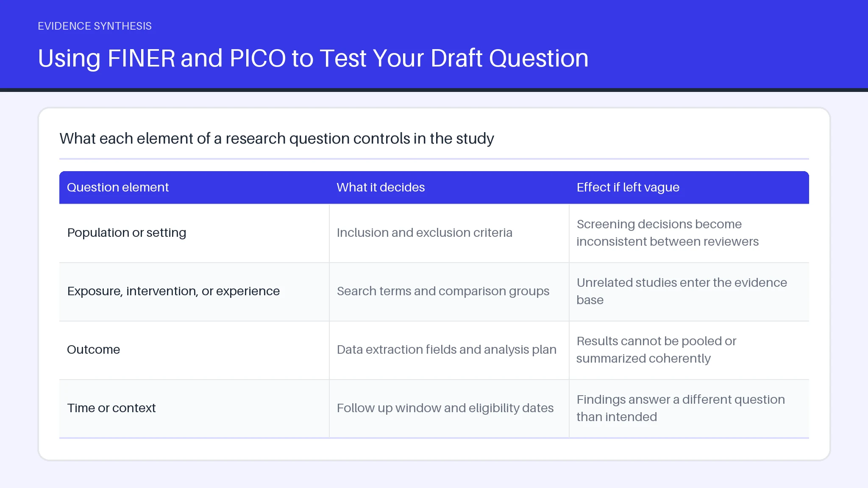Click Data extraction fields and analysis plan
Screen dimensions: 868x488
pyautogui.click(x=446, y=349)
